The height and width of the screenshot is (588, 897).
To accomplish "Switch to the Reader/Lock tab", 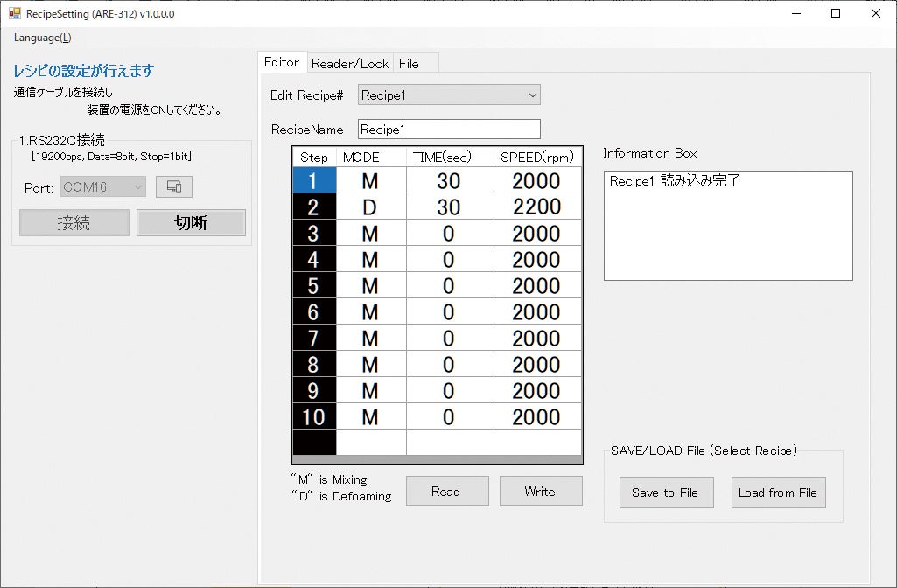I will pos(349,63).
